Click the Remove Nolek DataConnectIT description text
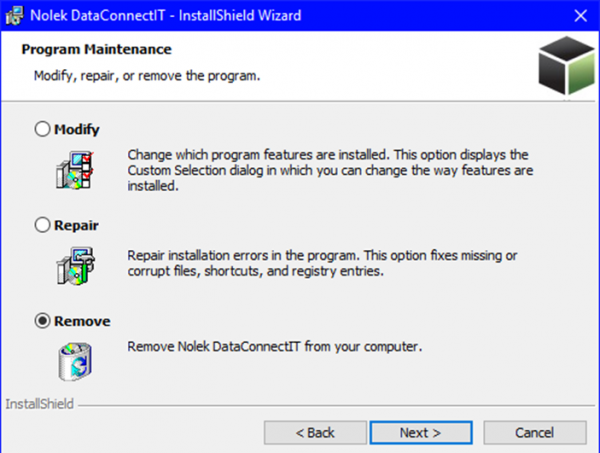 (275, 347)
